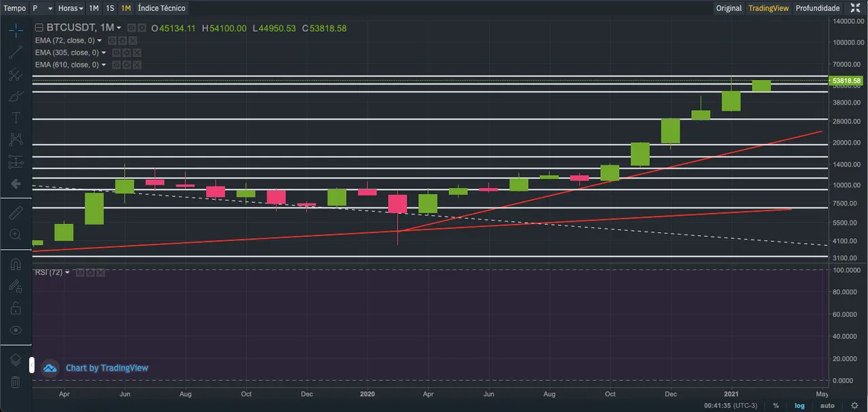Toggle auto scale mode
The image size is (868, 412).
point(827,405)
